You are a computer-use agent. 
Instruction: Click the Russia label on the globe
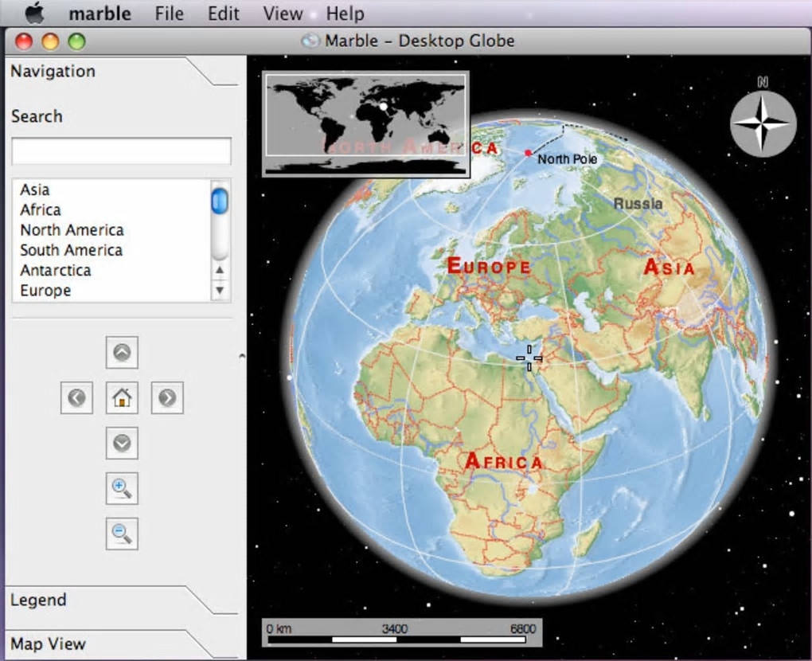tap(638, 204)
